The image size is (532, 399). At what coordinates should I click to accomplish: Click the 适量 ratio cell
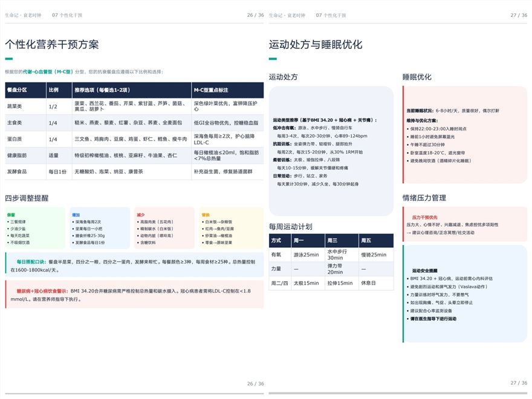(53, 155)
